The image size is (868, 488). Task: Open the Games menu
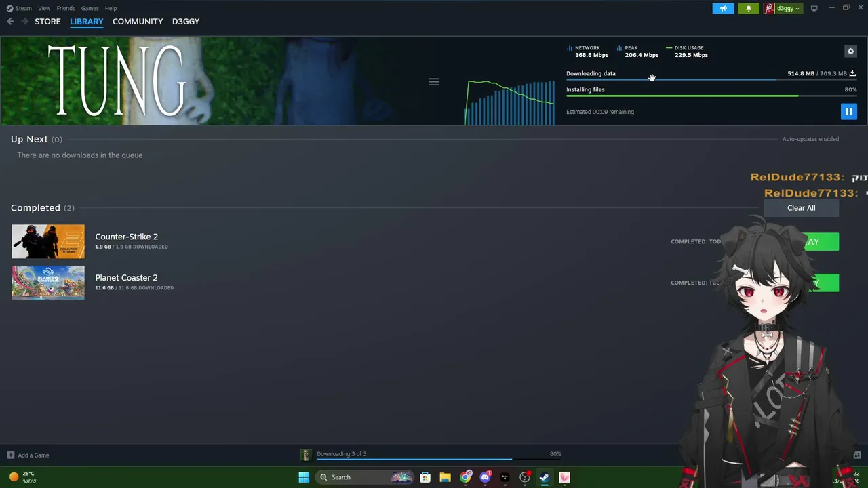pyautogui.click(x=90, y=8)
